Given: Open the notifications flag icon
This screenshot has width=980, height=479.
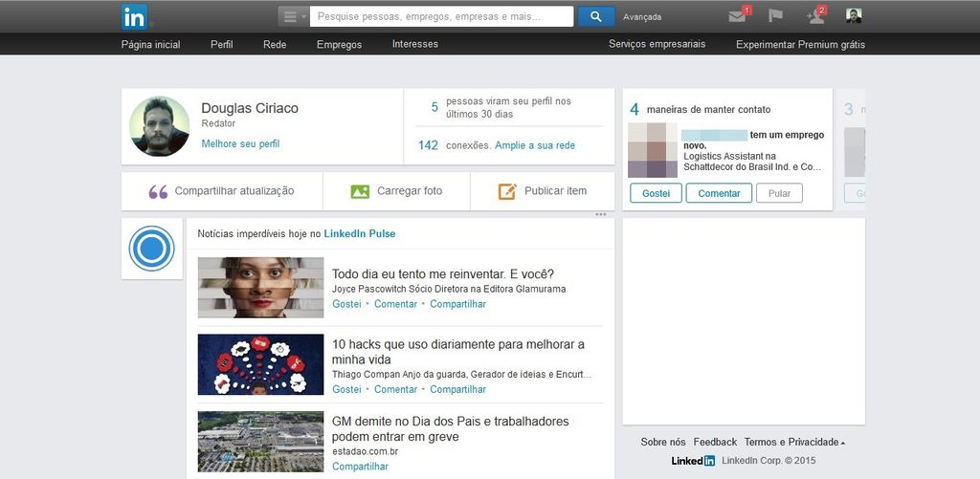Looking at the screenshot, I should point(775,16).
